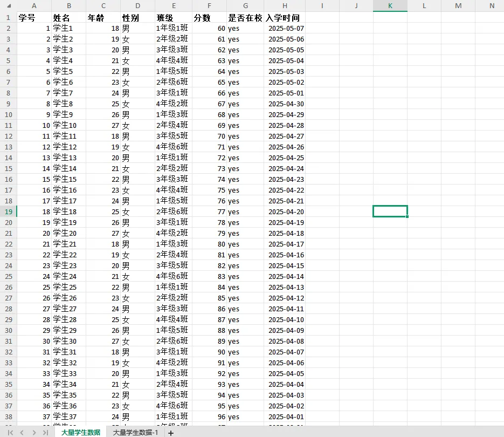504x437 pixels.
Task: Click the row 19 header
Action: (x=8, y=211)
